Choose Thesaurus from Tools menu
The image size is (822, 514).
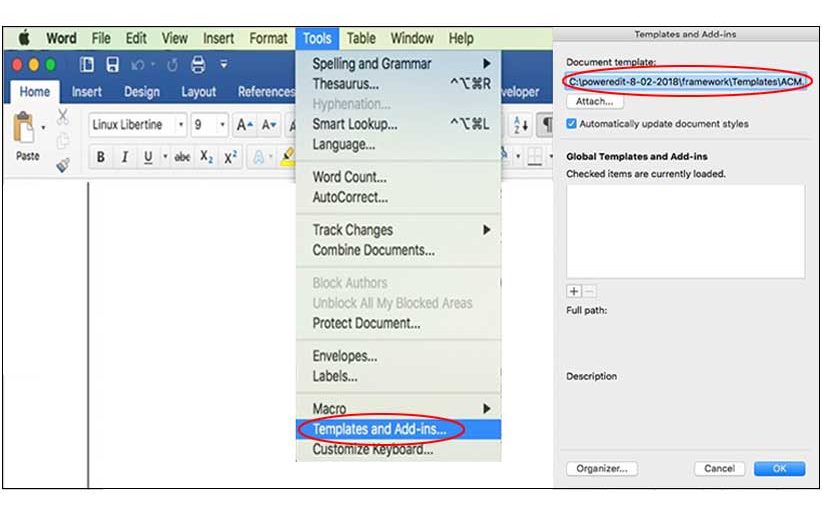point(398,84)
